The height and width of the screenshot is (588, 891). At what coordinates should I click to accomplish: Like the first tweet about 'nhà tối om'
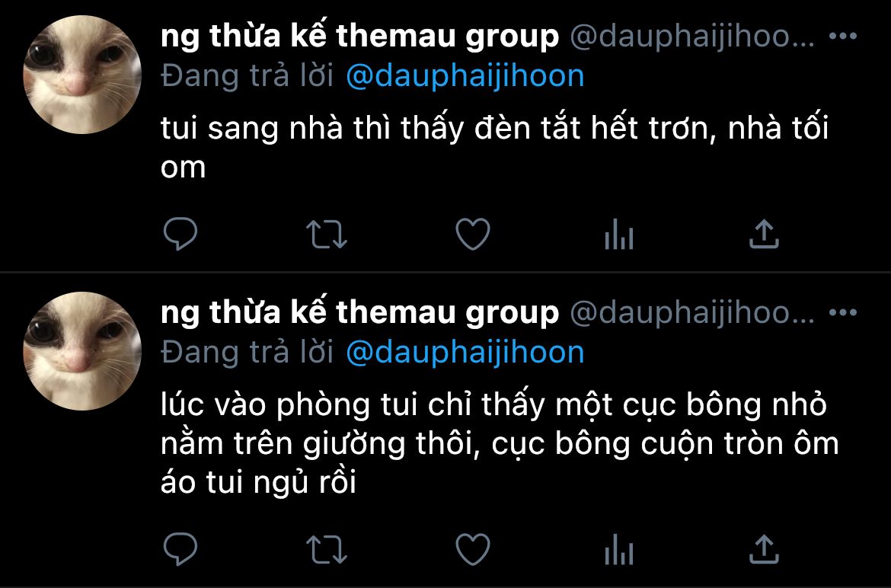point(473,234)
